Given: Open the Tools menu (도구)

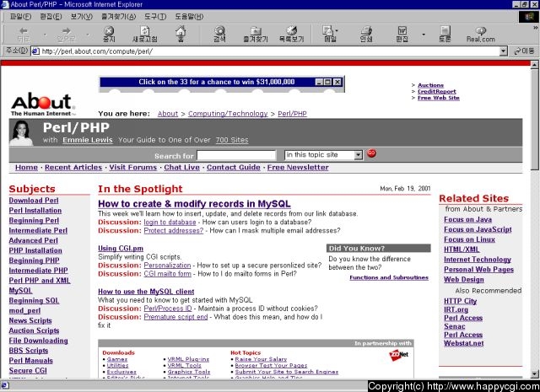Looking at the screenshot, I should click(x=155, y=17).
